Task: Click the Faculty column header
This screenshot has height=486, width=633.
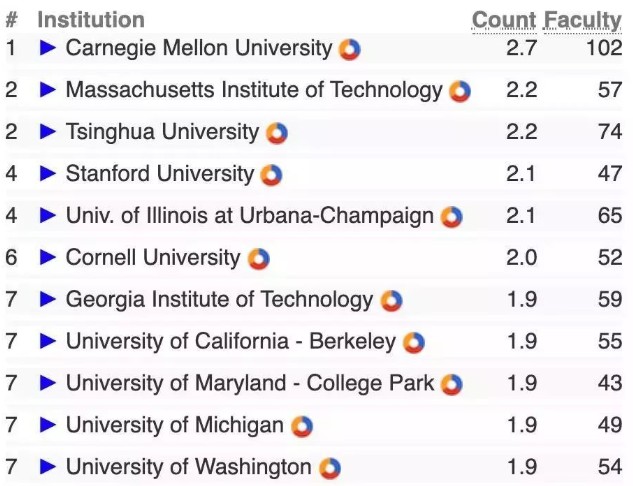Action: pos(583,21)
